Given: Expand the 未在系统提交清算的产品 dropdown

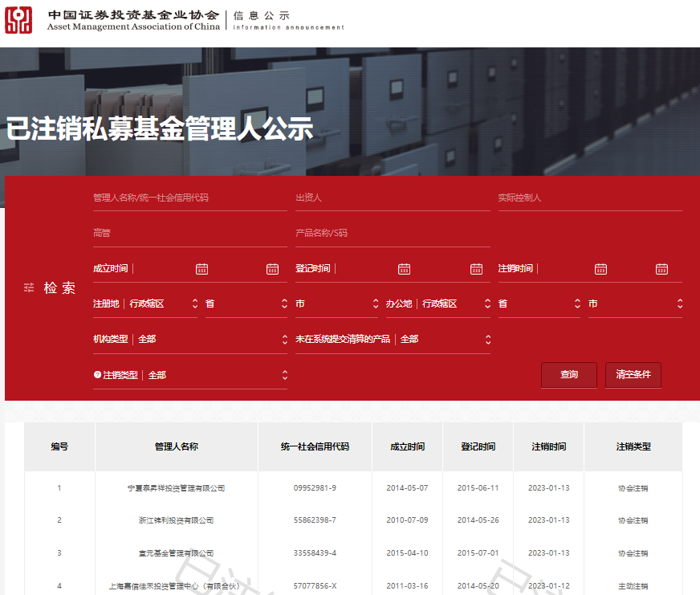Looking at the screenshot, I should tap(487, 338).
